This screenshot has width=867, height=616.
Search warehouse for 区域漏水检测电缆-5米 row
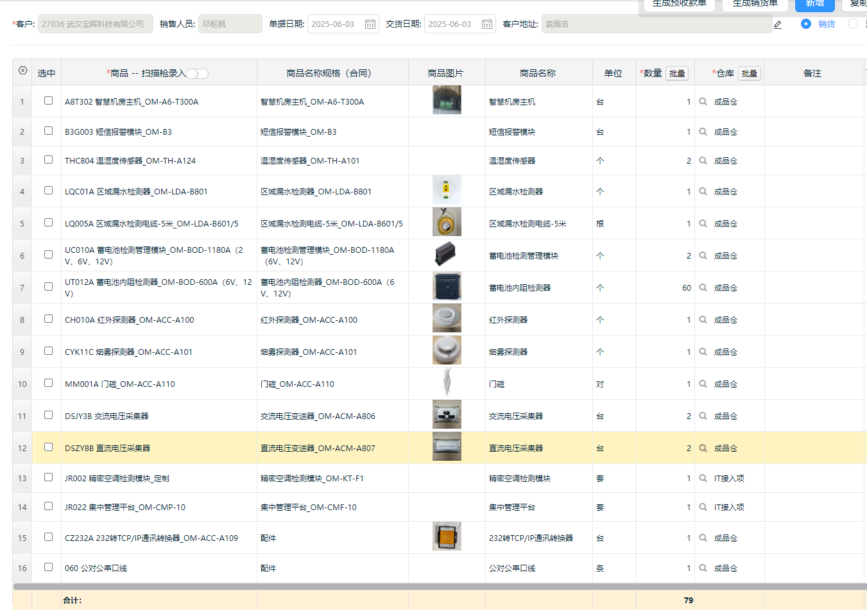tap(703, 223)
